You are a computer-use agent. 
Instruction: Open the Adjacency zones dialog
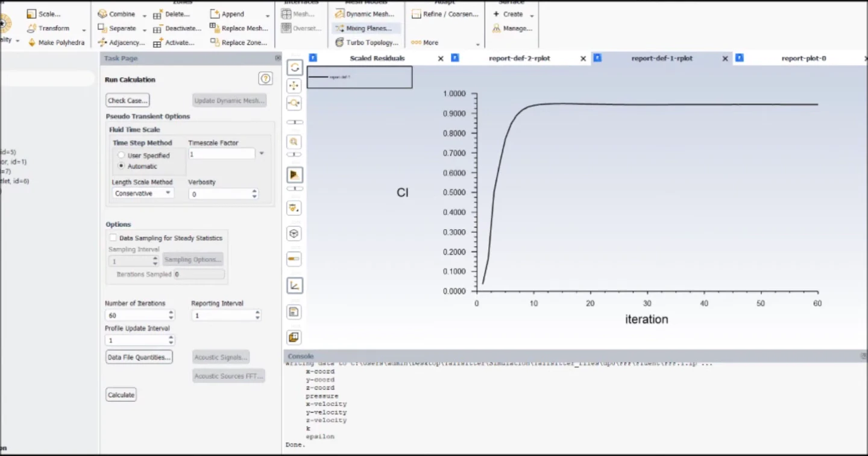[121, 43]
